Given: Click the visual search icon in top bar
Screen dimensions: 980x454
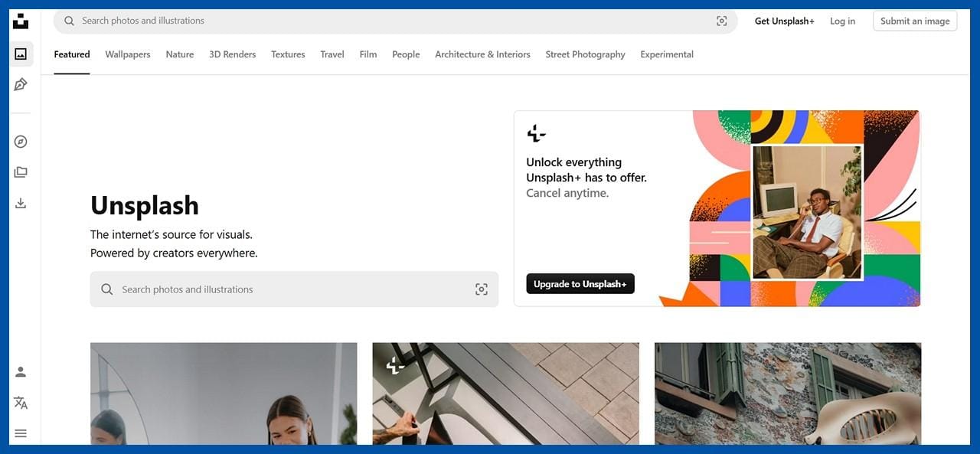Looking at the screenshot, I should click(x=721, y=21).
